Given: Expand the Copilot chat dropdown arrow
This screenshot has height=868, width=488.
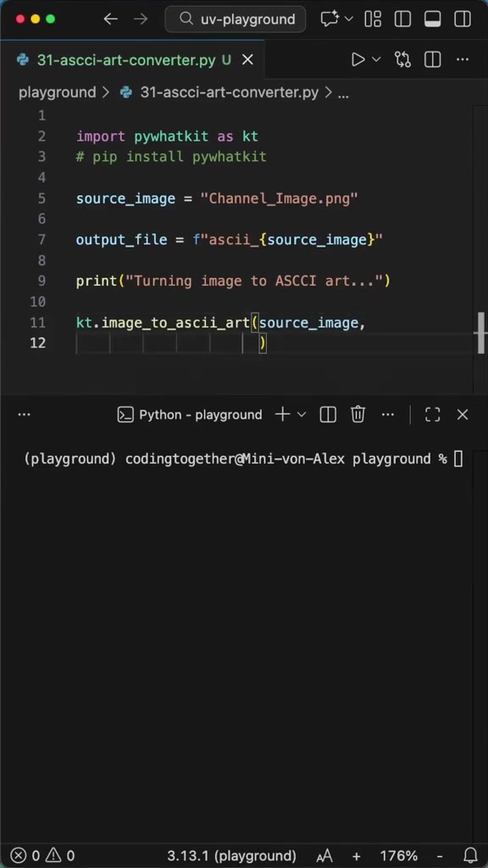Looking at the screenshot, I should click(x=348, y=19).
